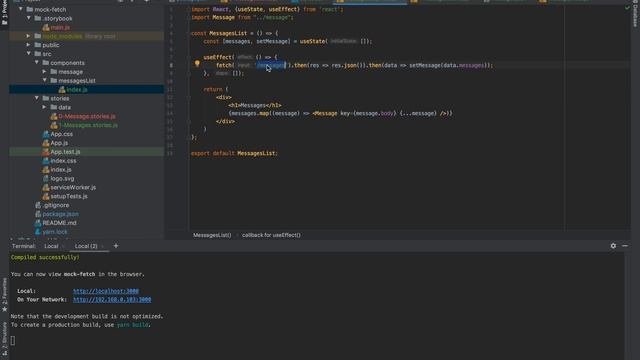Open logo.svg file
Image resolution: width=640 pixels, height=360 pixels.
[62, 179]
